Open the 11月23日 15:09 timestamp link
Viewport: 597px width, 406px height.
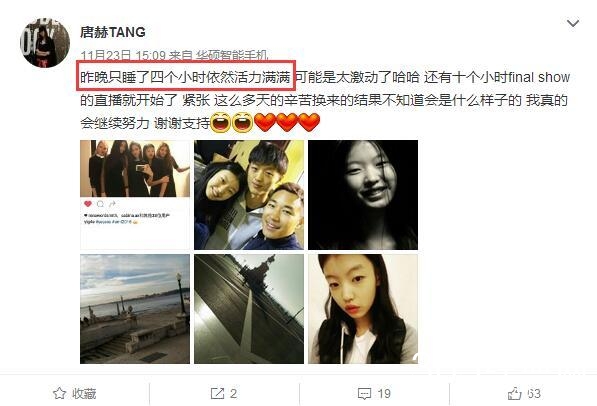point(123,56)
